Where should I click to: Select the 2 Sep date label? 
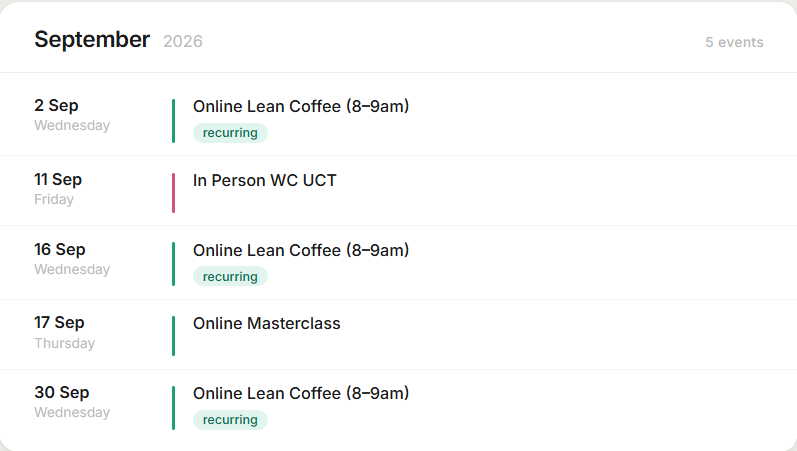point(56,105)
